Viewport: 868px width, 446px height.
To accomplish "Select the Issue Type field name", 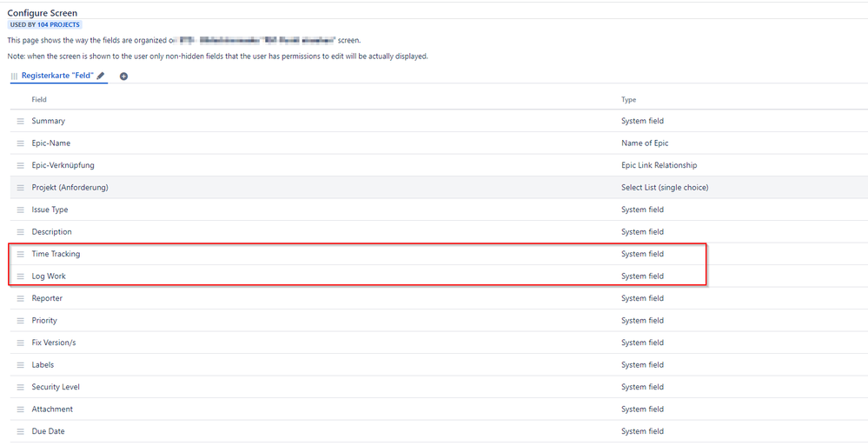I will [x=50, y=210].
